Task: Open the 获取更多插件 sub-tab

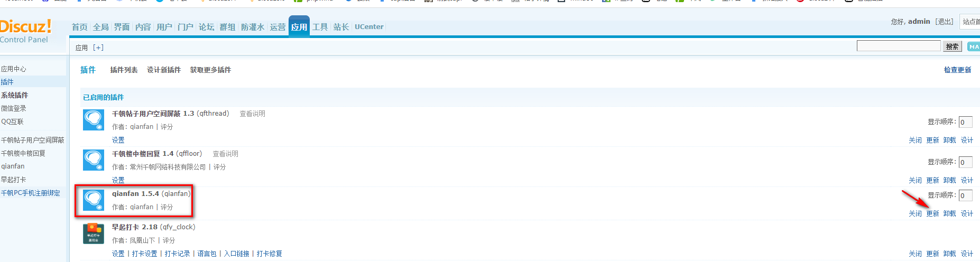Action: click(x=210, y=70)
